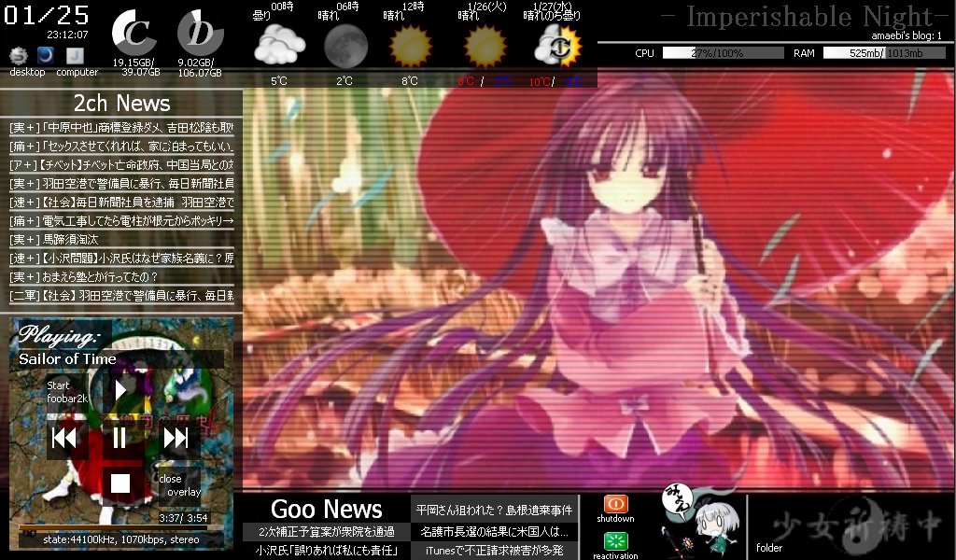
Task: Open Goo headline iTunesで不正請求被害が多発
Action: 494,551
